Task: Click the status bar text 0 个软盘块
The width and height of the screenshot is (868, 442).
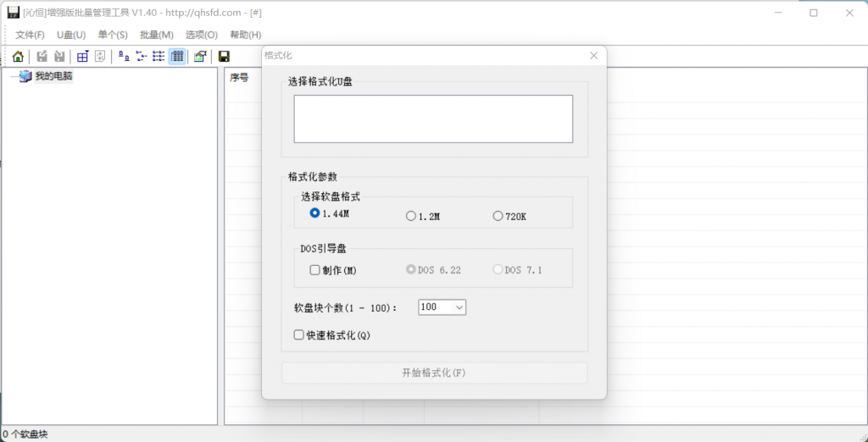Action: [25, 434]
